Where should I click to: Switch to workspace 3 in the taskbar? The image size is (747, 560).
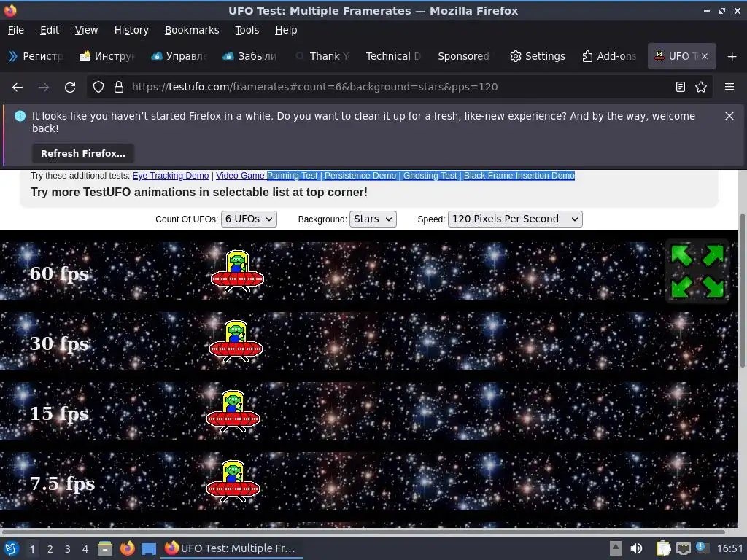pyautogui.click(x=68, y=549)
